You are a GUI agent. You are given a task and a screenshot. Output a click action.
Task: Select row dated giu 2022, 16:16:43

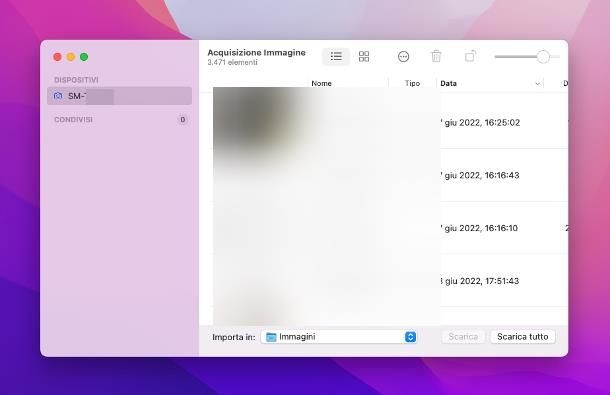(x=384, y=175)
